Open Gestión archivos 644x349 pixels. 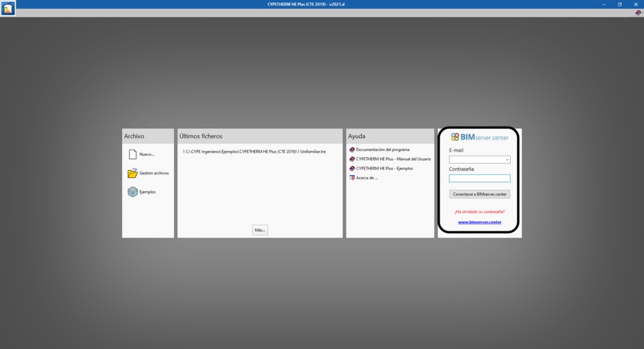154,174
